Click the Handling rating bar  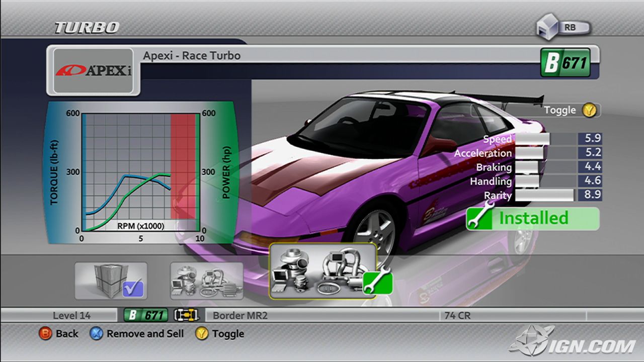(x=546, y=181)
